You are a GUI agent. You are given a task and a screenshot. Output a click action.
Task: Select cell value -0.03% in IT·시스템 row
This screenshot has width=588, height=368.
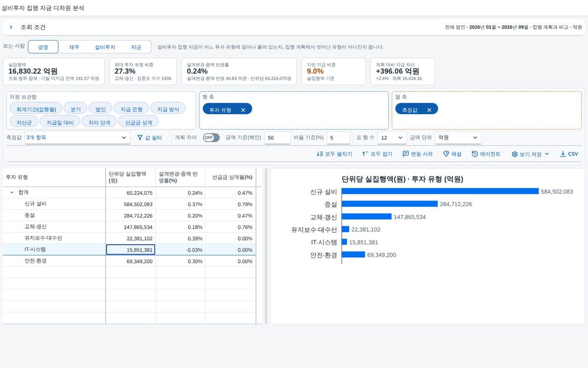click(x=181, y=250)
